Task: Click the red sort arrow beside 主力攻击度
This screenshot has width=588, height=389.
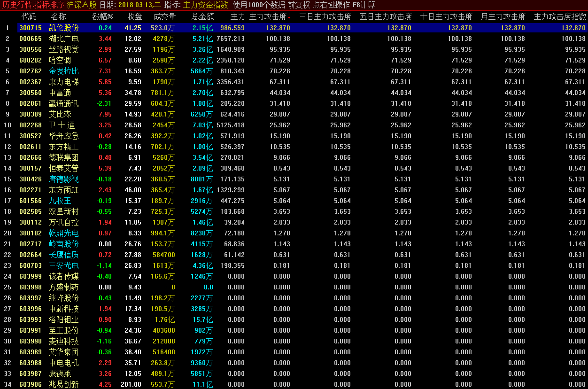Action: pyautogui.click(x=289, y=17)
